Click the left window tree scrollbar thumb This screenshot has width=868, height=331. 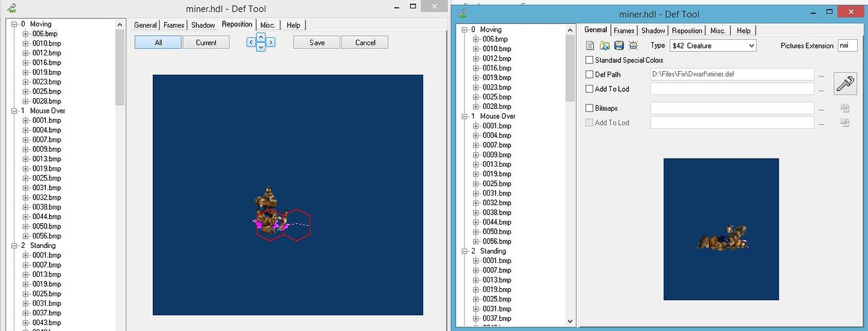click(x=120, y=66)
